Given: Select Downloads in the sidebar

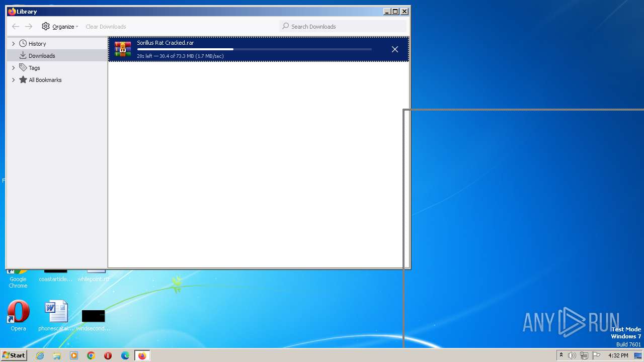Looking at the screenshot, I should click(x=42, y=56).
